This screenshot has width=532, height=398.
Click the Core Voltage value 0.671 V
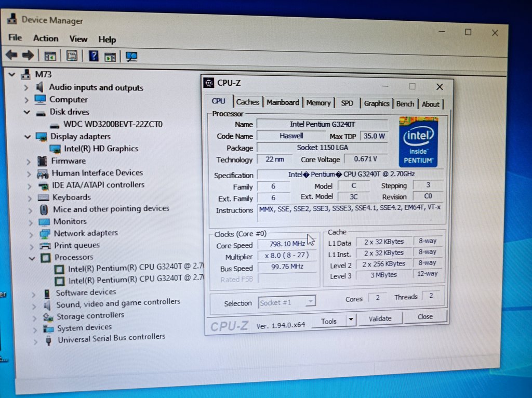[365, 159]
